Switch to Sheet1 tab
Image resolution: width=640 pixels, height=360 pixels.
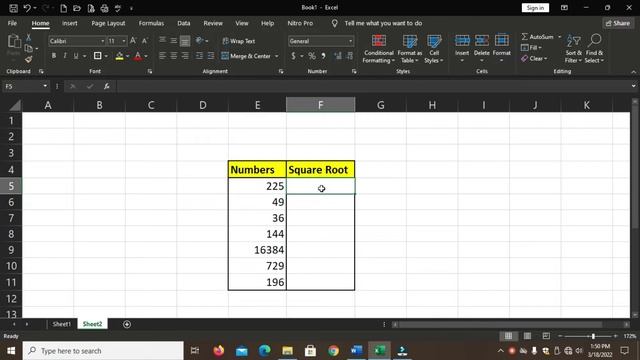point(62,324)
